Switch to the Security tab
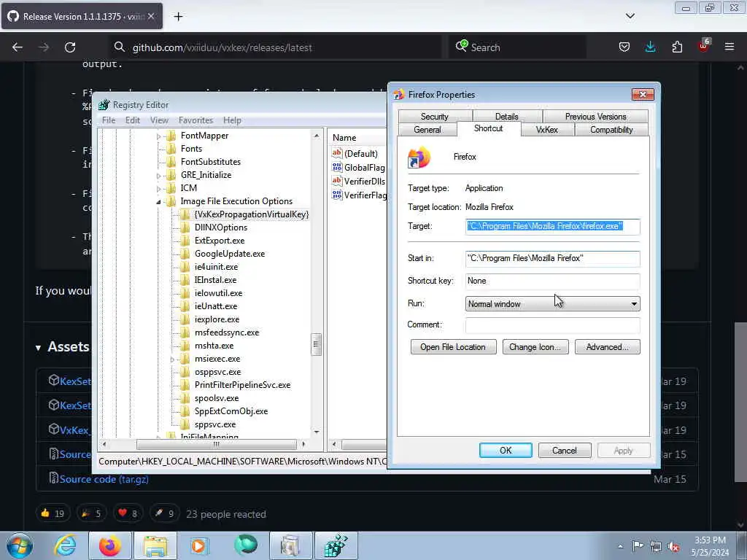Image resolution: width=747 pixels, height=560 pixels. pos(435,117)
